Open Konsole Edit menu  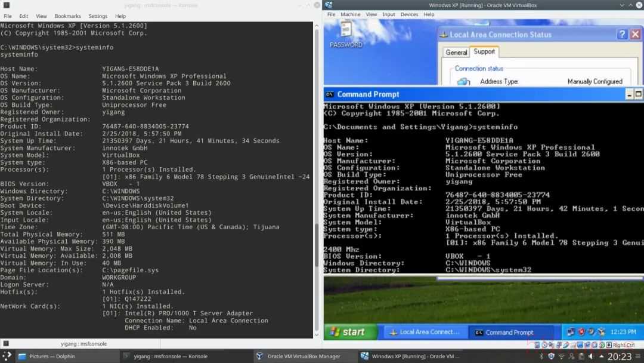[x=23, y=16]
